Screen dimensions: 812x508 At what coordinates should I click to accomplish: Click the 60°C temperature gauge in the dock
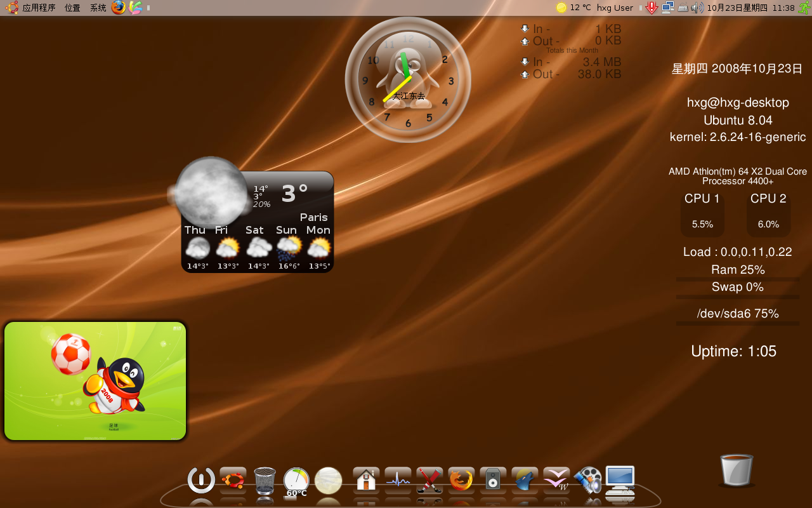tap(296, 481)
